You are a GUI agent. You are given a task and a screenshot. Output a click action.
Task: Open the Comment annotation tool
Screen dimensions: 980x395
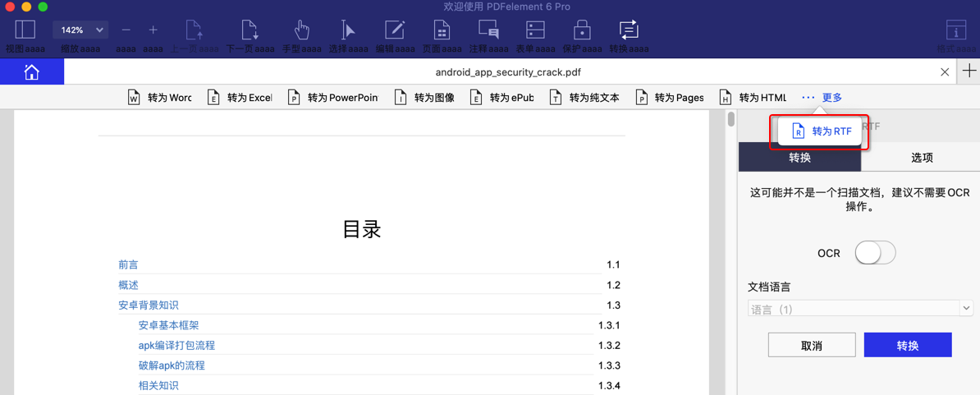point(488,30)
